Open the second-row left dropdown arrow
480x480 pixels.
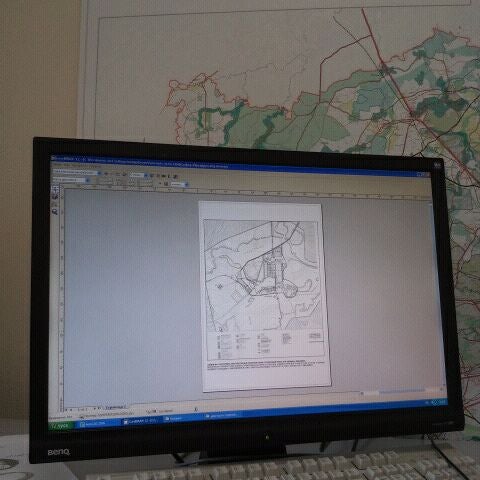[87, 180]
